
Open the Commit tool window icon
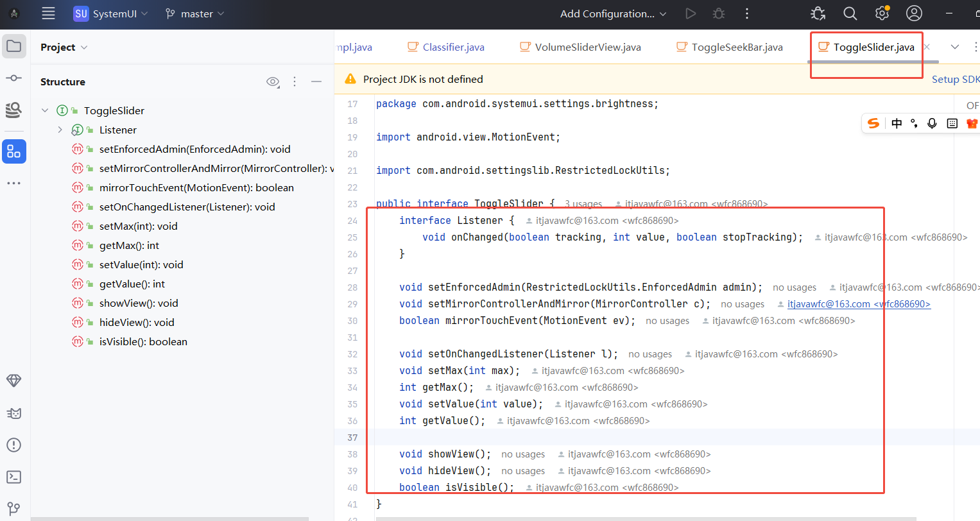[14, 78]
